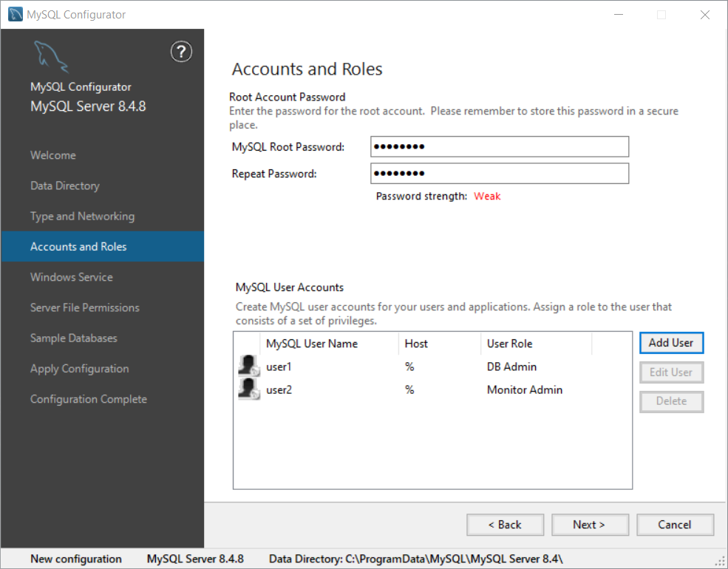This screenshot has width=728, height=569.
Task: Proceed with the Next button
Action: [590, 525]
